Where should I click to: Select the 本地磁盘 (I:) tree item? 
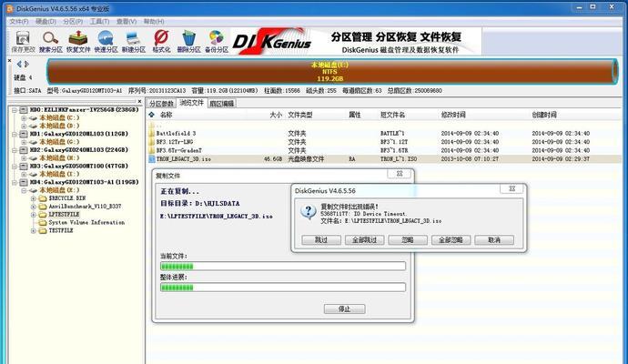59,174
